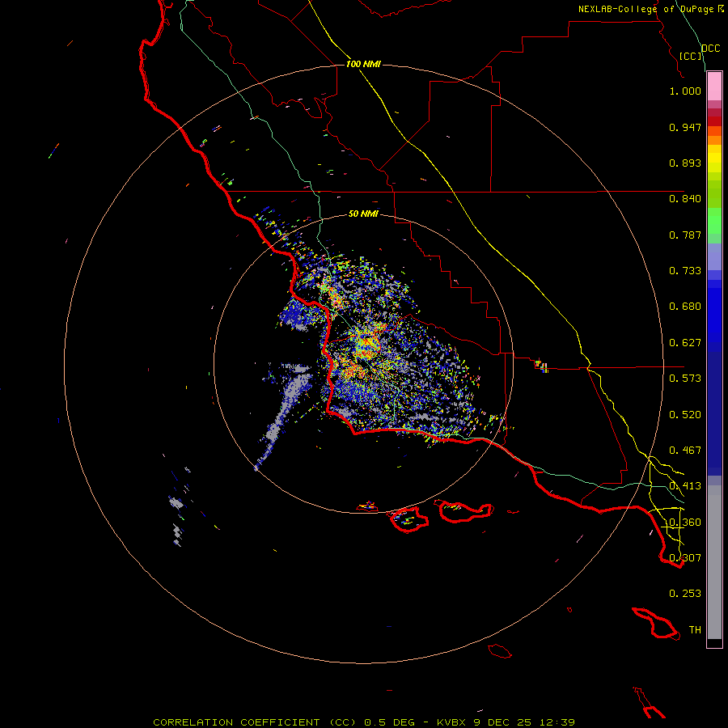Click the pink color band atop the legend
This screenshot has height=728, width=728.
[714, 87]
